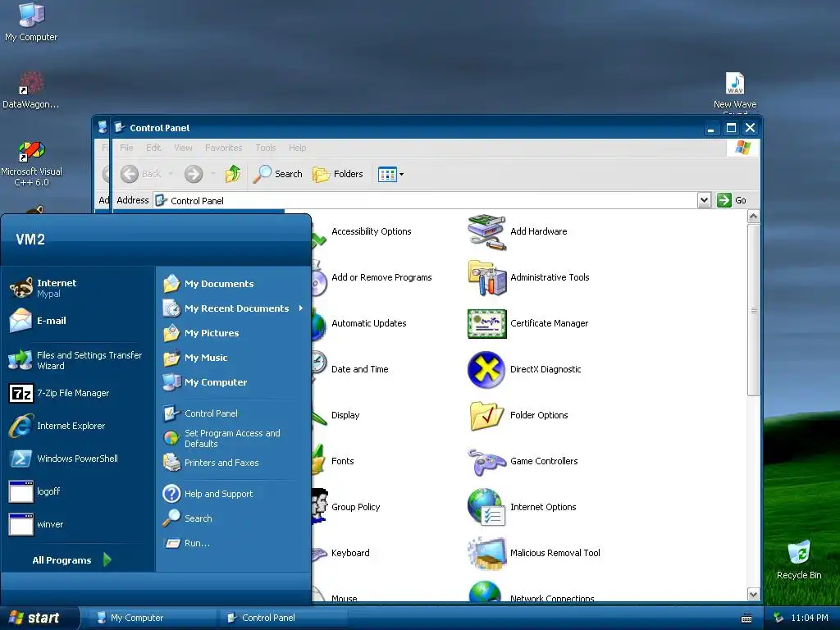
Task: Click Search in Control Panel toolbar
Action: tap(277, 174)
